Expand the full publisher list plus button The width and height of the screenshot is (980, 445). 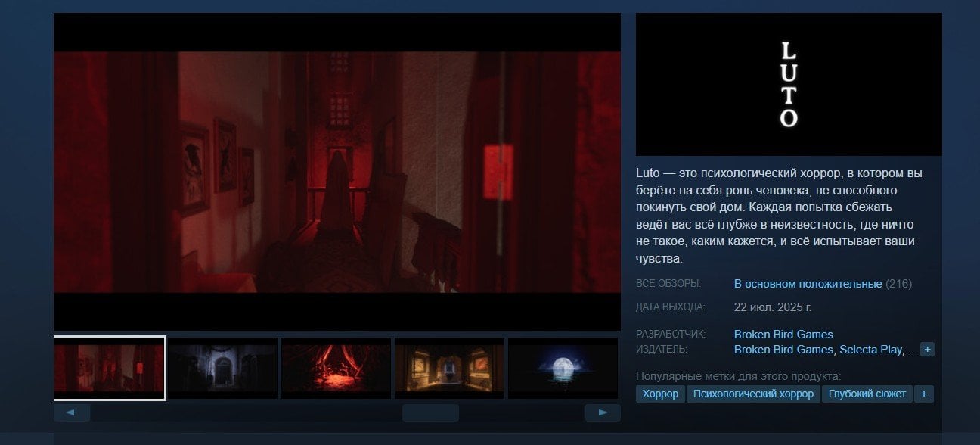[928, 350]
